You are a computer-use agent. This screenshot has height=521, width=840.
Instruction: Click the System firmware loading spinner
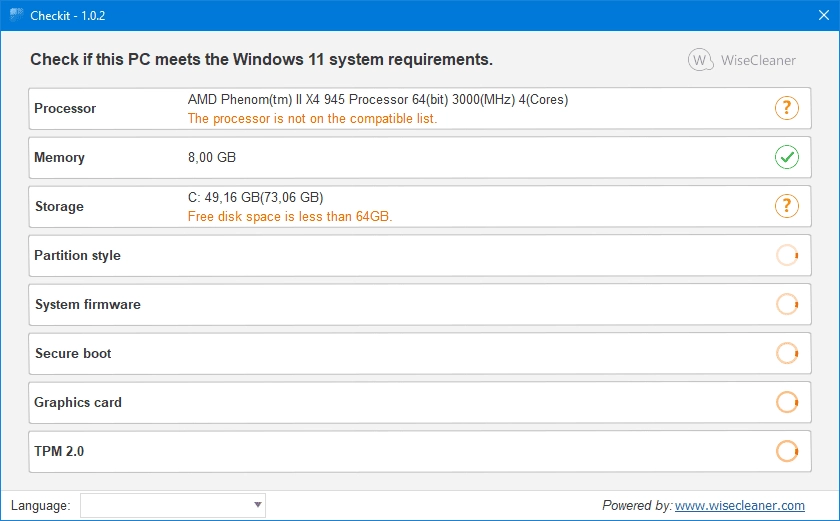click(787, 304)
